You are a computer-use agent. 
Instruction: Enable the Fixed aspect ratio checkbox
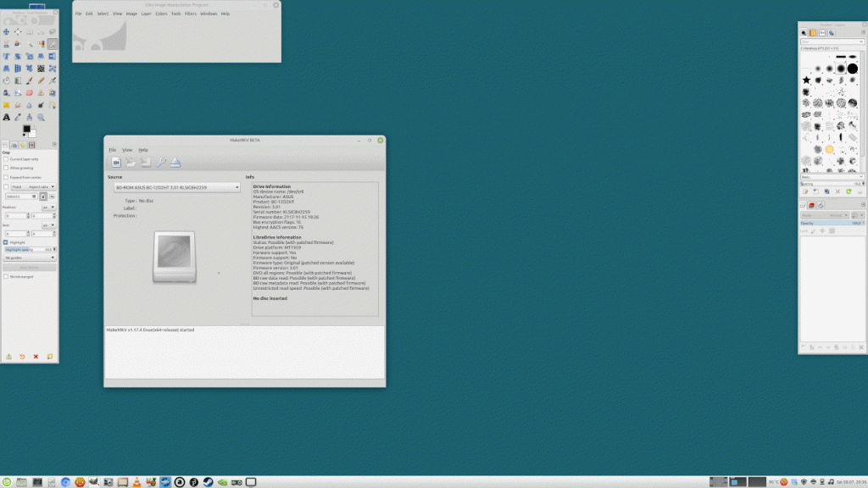(6, 187)
